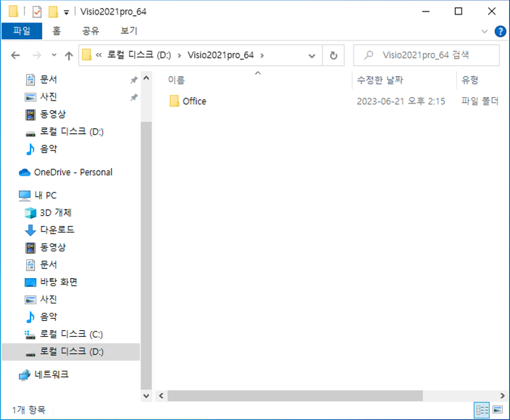Screen dimensions: 510x420
Task: Click the folder icon in the address bar
Action: click(x=86, y=55)
